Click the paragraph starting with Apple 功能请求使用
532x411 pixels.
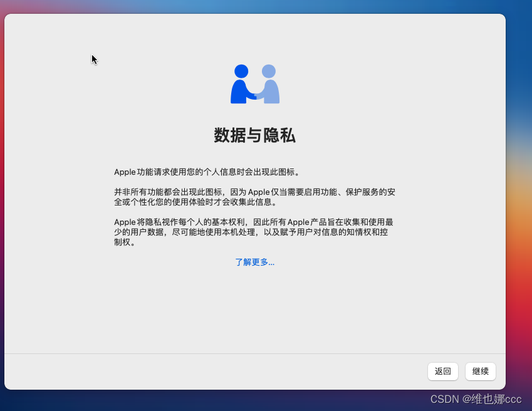click(207, 172)
